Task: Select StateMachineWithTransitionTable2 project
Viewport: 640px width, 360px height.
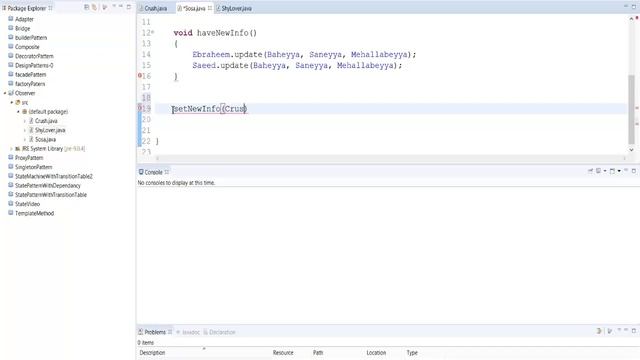Action: click(x=54, y=176)
